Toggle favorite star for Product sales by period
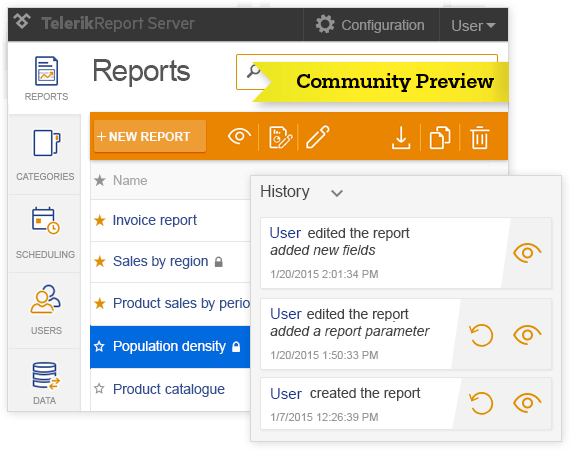Screen dimensions: 570x451 (x=100, y=303)
